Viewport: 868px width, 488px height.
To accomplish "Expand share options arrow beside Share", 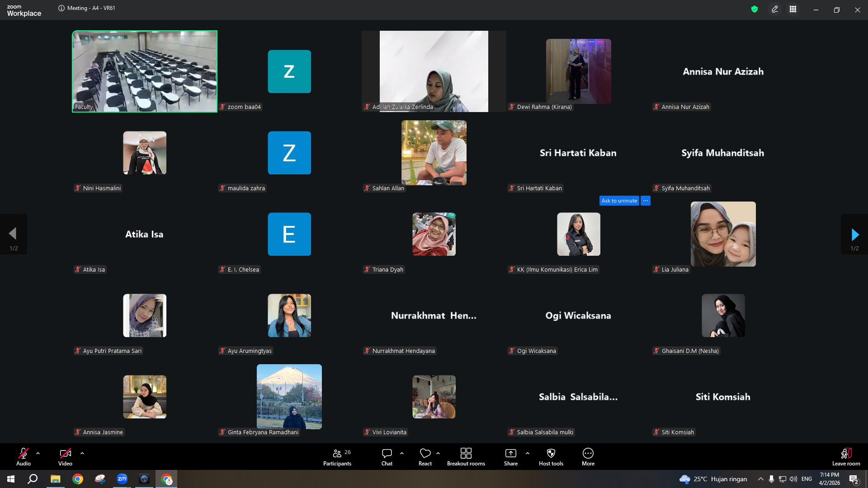I will tap(528, 453).
